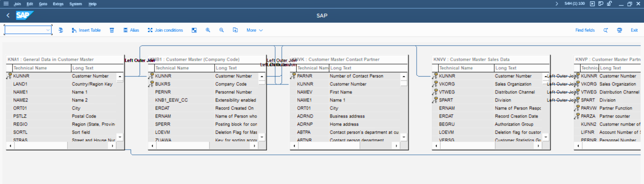Click the icon right of zoom out
644x184 pixels.
pyautogui.click(x=235, y=30)
